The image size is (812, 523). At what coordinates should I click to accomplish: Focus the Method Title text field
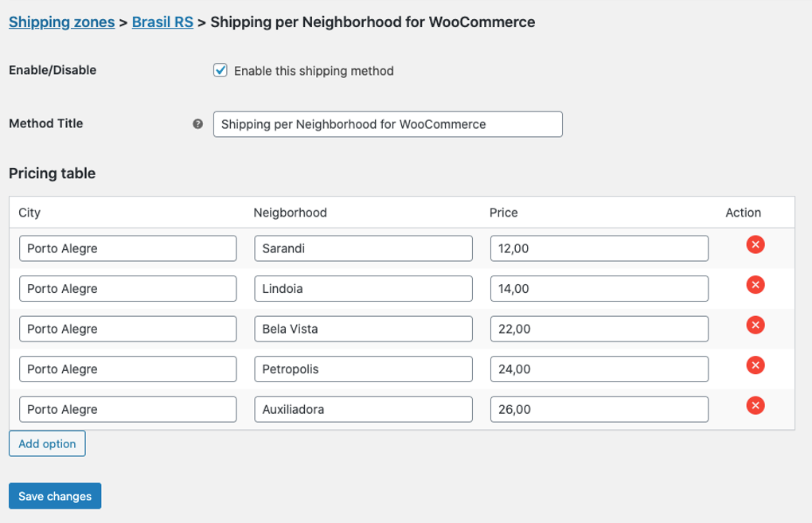point(388,124)
